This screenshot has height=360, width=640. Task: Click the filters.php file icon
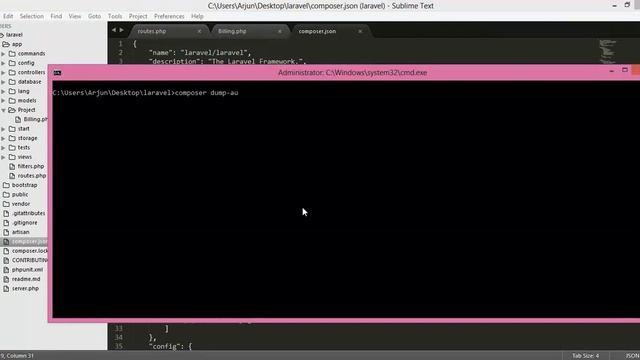(x=12, y=166)
